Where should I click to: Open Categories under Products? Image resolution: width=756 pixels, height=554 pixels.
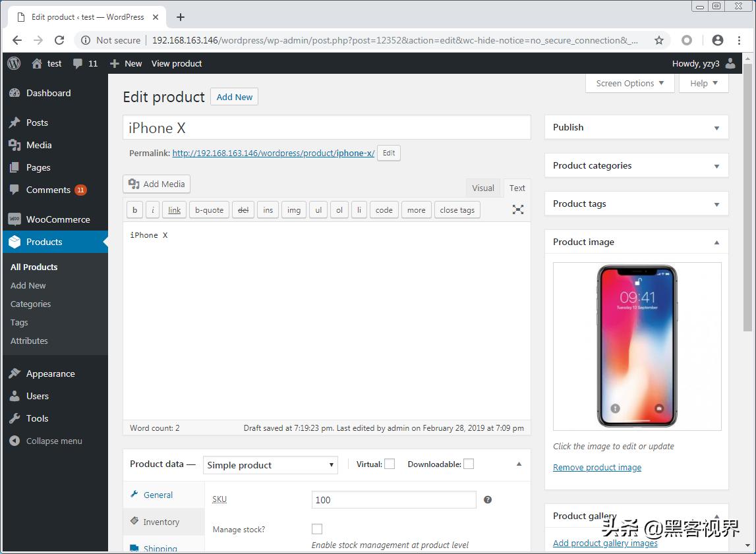click(30, 304)
